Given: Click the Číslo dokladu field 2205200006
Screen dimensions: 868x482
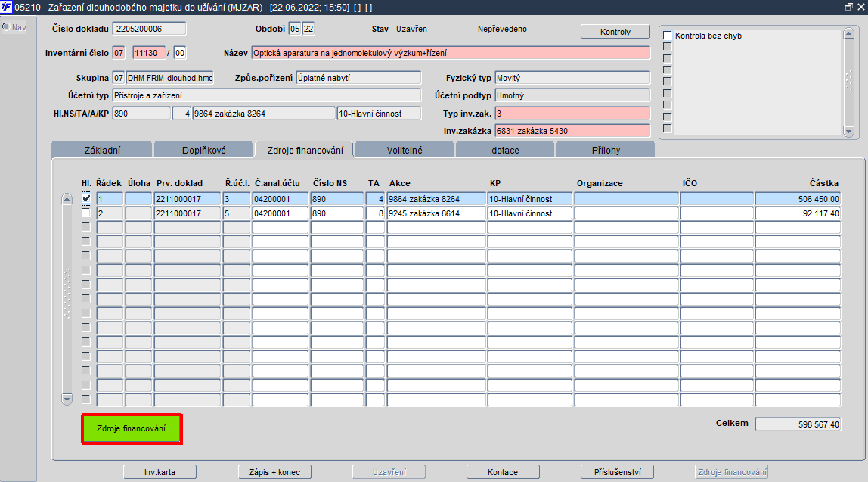Looking at the screenshot, I should [150, 29].
